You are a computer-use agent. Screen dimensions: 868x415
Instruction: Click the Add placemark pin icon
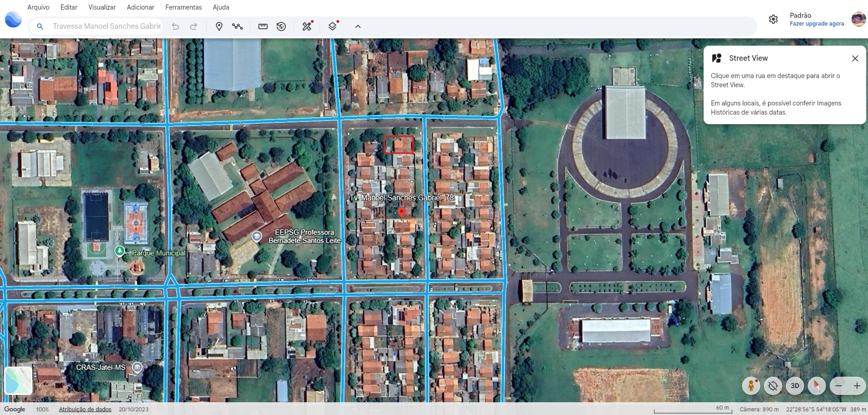[219, 26]
